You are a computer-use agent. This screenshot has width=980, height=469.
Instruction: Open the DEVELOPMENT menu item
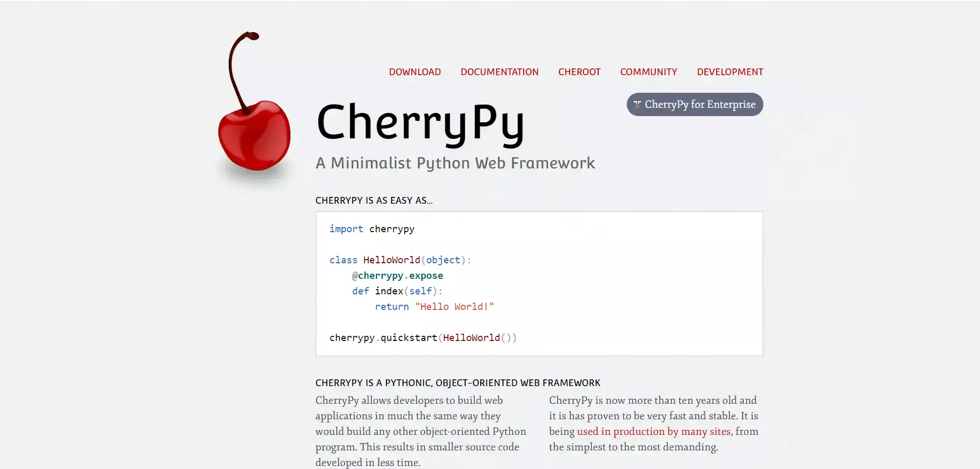[730, 72]
